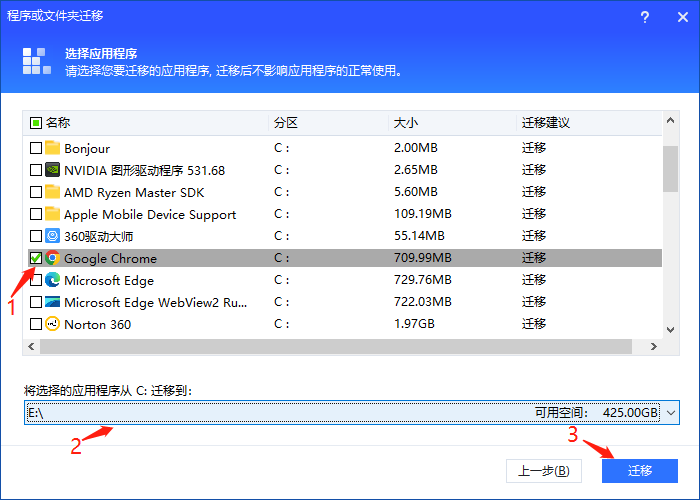Open help with the question mark icon
This screenshot has height=500, width=700.
tap(645, 17)
